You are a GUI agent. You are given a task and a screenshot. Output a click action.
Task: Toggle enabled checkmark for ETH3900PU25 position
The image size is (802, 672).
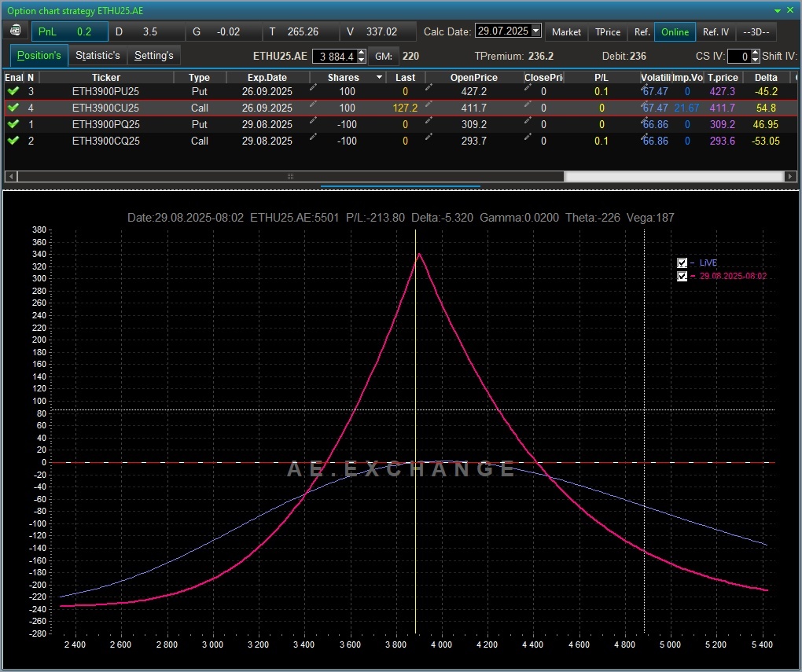[x=13, y=91]
